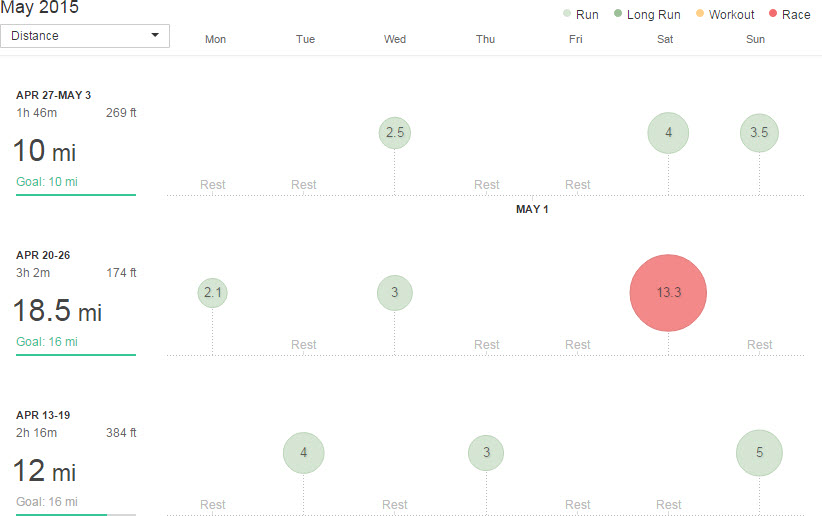
Task: Click the Goal: 16 mi link for Apr 20-26
Action: 47,342
